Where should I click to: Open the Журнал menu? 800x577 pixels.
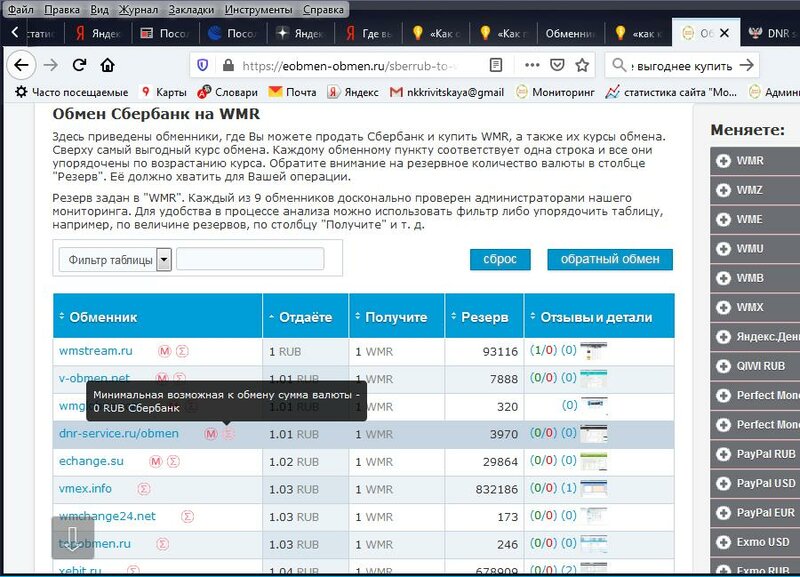tap(138, 10)
